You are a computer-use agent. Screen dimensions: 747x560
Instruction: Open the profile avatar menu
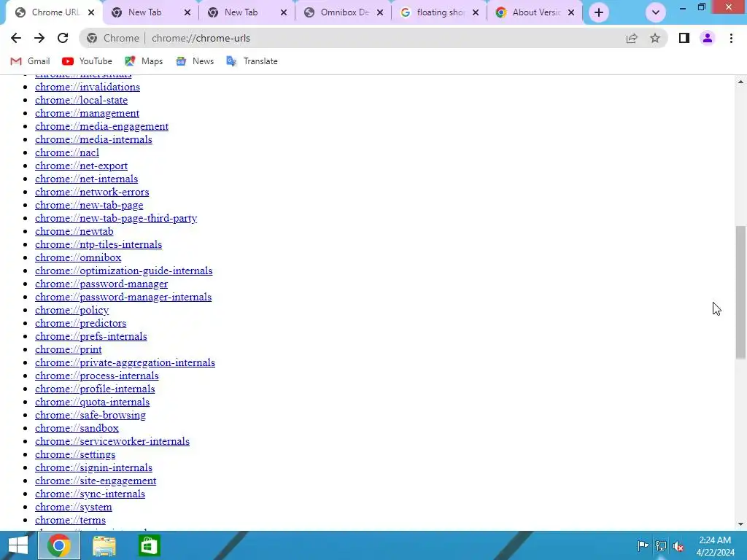coord(708,38)
